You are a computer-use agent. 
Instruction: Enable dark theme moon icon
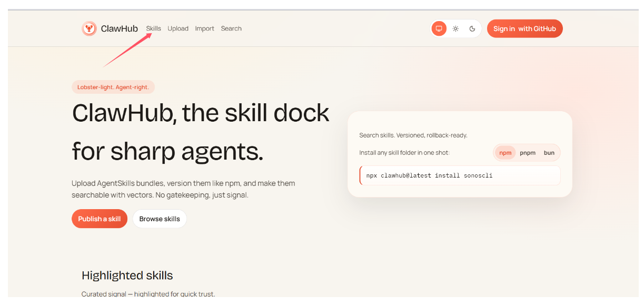pos(472,28)
